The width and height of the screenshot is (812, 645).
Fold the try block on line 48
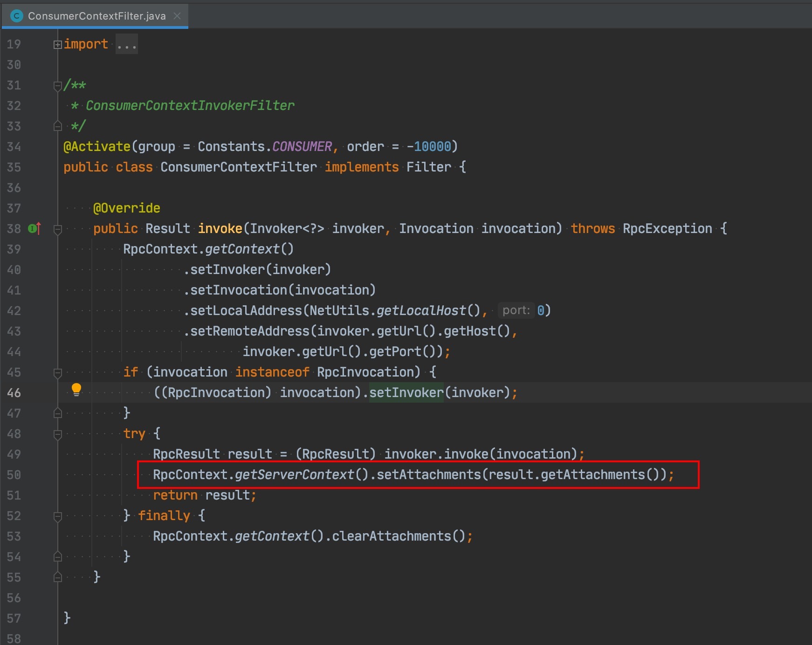coord(57,434)
